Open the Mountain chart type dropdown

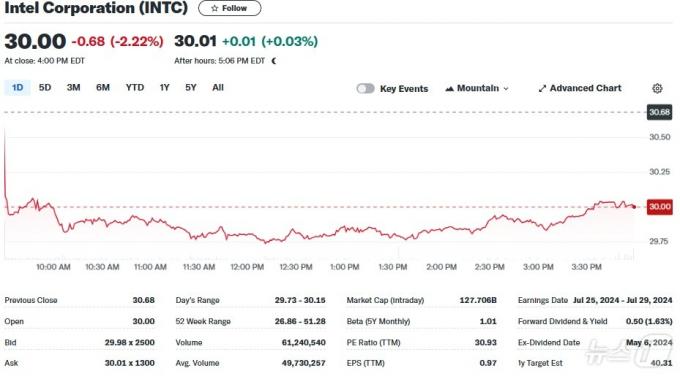tap(477, 88)
